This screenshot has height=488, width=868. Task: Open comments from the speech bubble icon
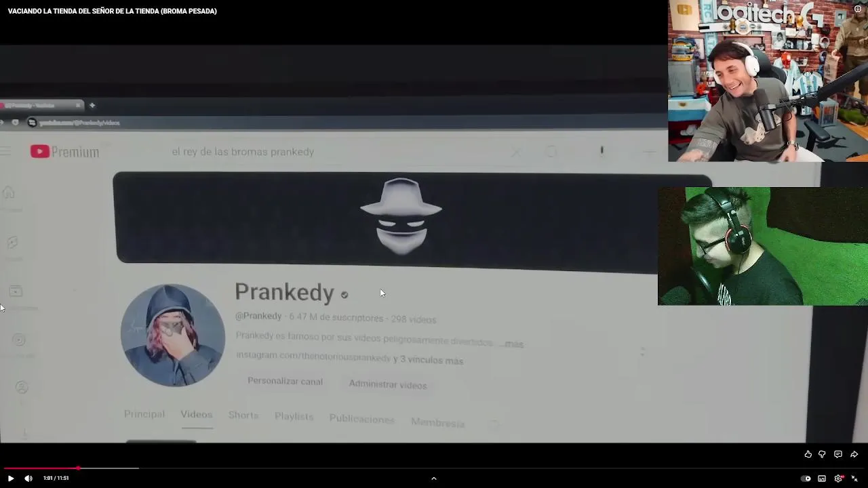(x=838, y=454)
